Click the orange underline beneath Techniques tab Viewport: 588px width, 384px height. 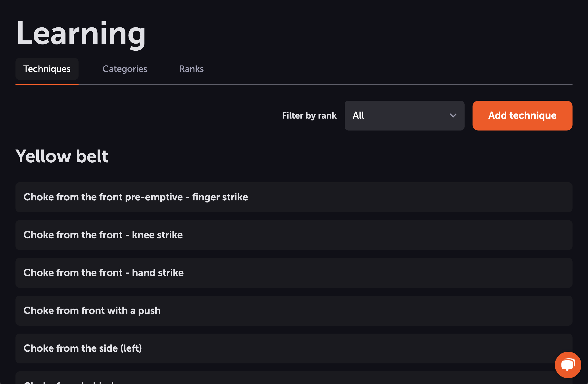coord(47,84)
